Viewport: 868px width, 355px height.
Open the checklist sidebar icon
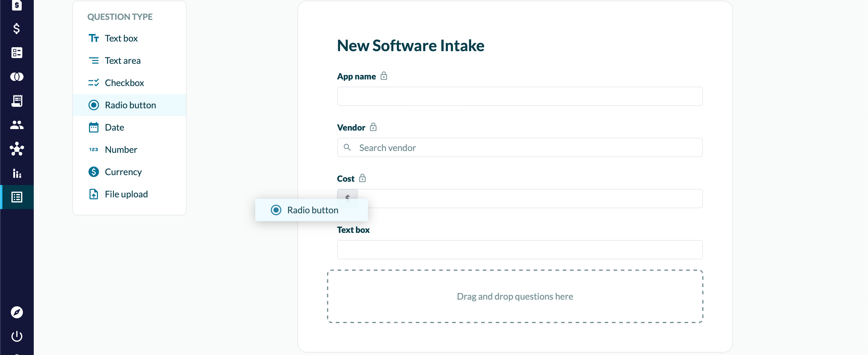[17, 52]
